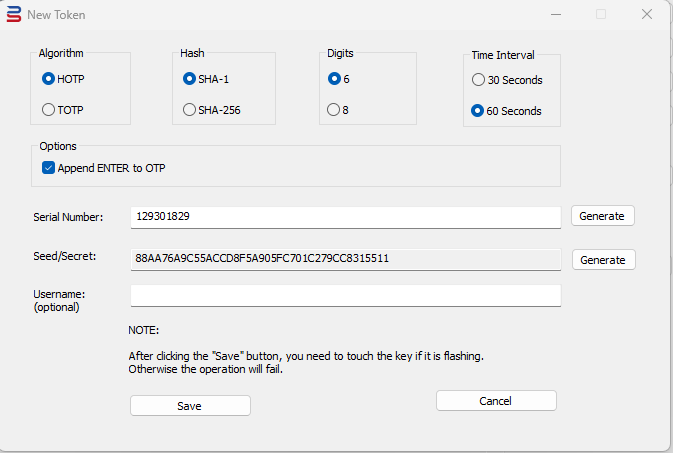Set OTP digits to 8
This screenshot has height=453, width=673.
coord(335,109)
